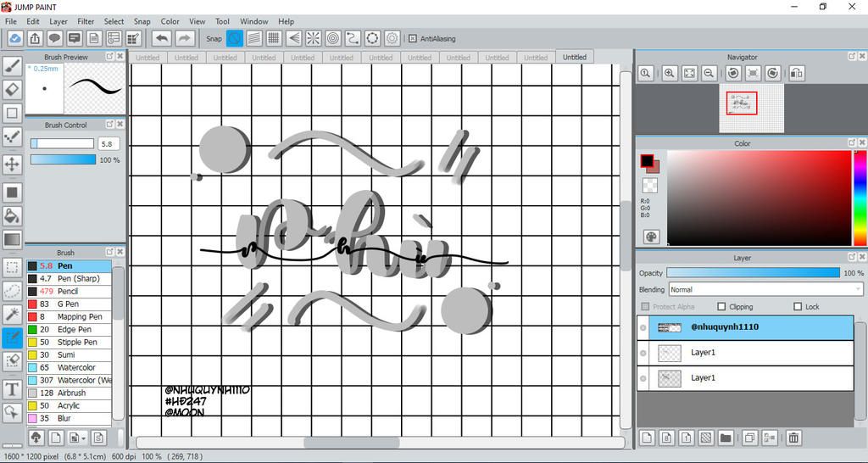Click zoom out magnifier in Navigator
Screen dimensions: 868x463
[x=709, y=73]
